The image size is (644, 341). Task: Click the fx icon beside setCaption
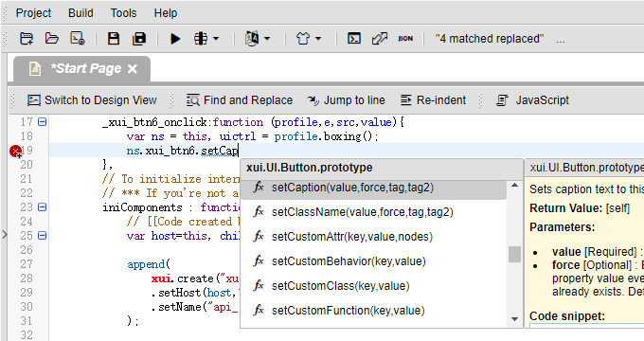259,188
